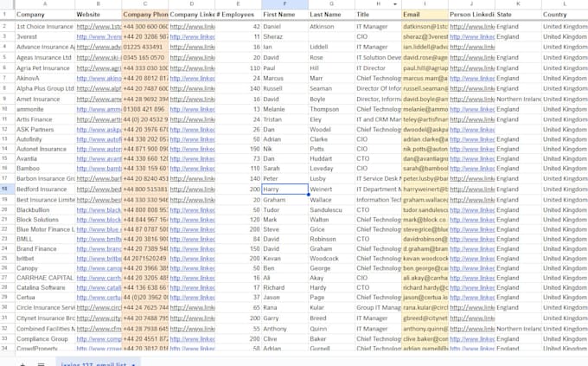
Task: Select 'Compliance Group' company cell
Action: tap(45, 338)
